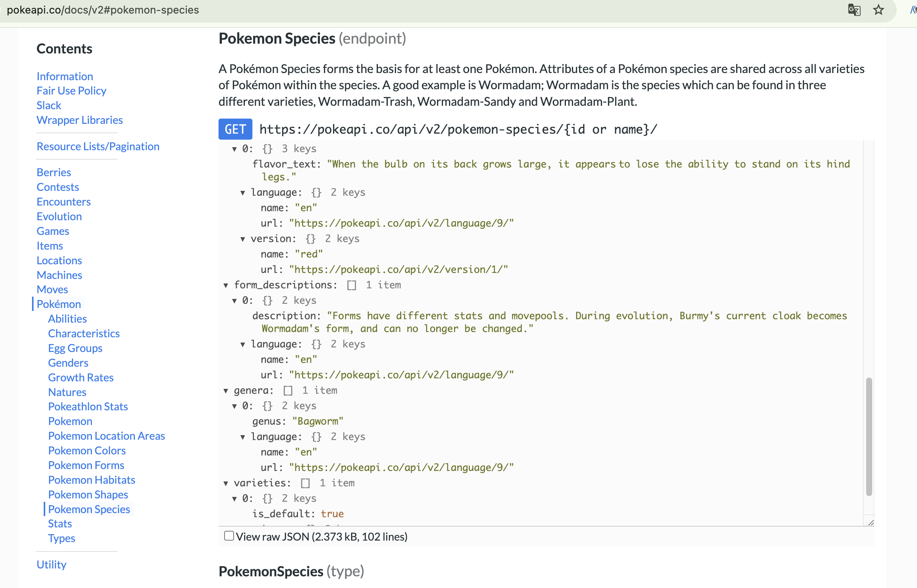Navigate to the Berries section
Screen dimensions: 917x588
pyautogui.click(x=53, y=172)
